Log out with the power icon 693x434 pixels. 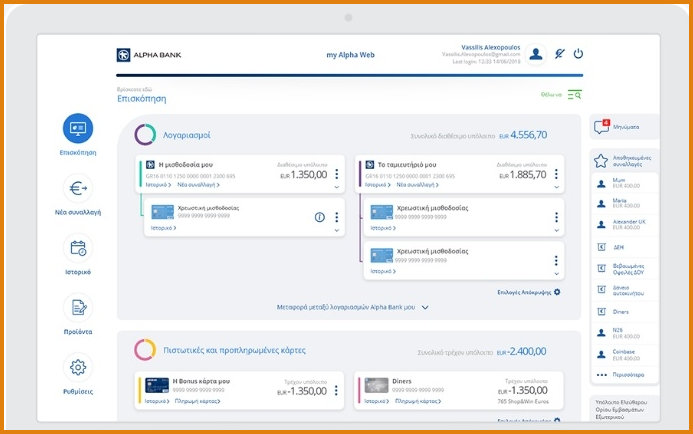point(578,54)
